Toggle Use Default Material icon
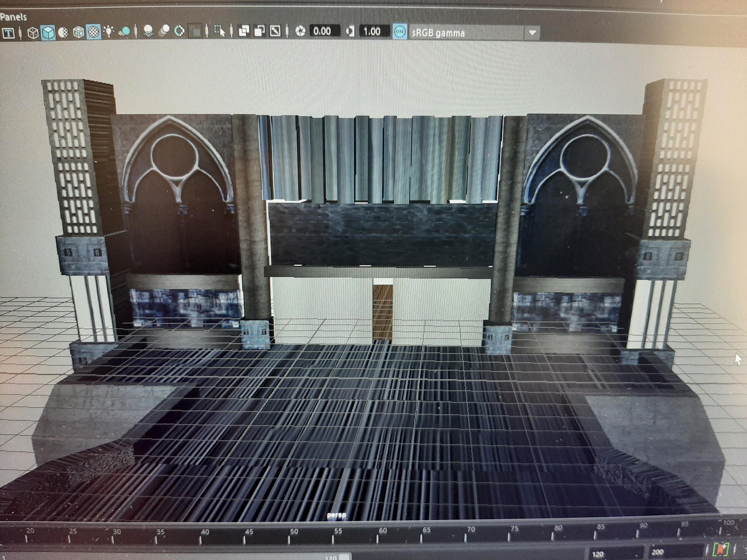 click(x=63, y=32)
